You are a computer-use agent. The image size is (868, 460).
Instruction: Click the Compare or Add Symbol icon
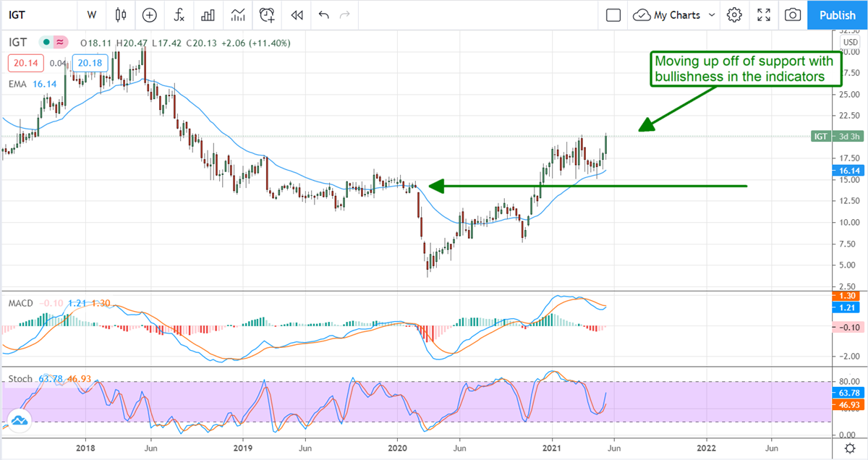coord(150,14)
